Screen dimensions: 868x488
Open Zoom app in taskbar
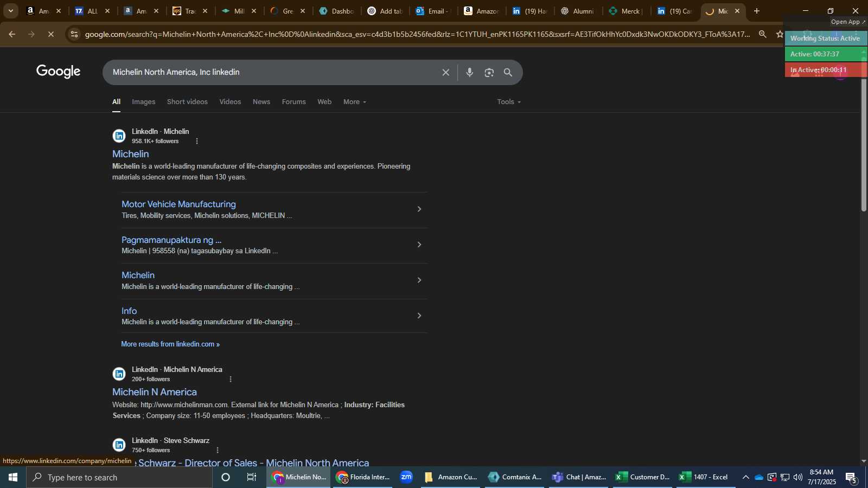point(406,477)
